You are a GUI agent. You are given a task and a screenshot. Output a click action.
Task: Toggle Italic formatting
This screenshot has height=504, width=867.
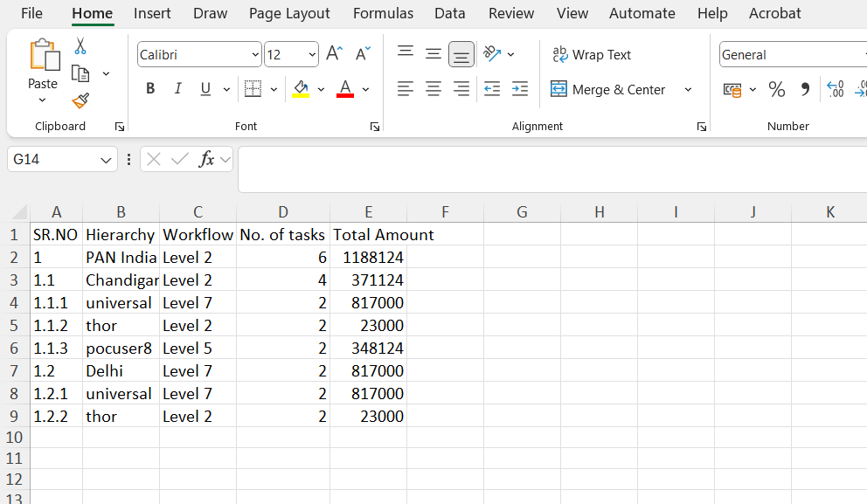click(x=178, y=89)
